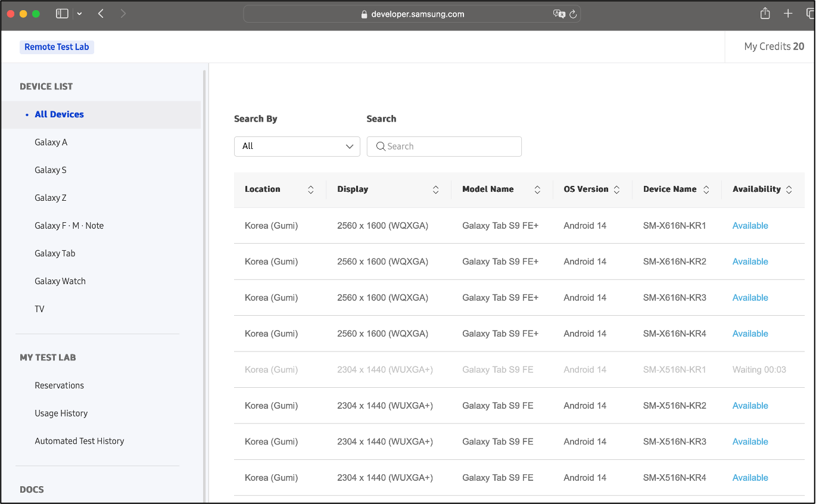Sort by OS Version column arrows
Screen dimensions: 816x504
616,189
